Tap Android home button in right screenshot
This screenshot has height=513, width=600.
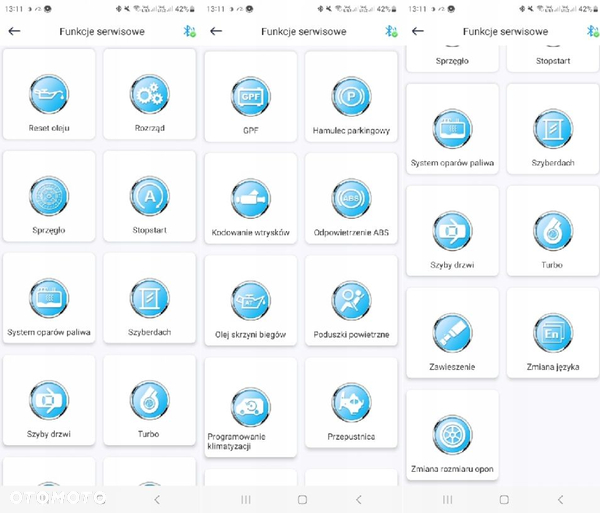point(504,499)
